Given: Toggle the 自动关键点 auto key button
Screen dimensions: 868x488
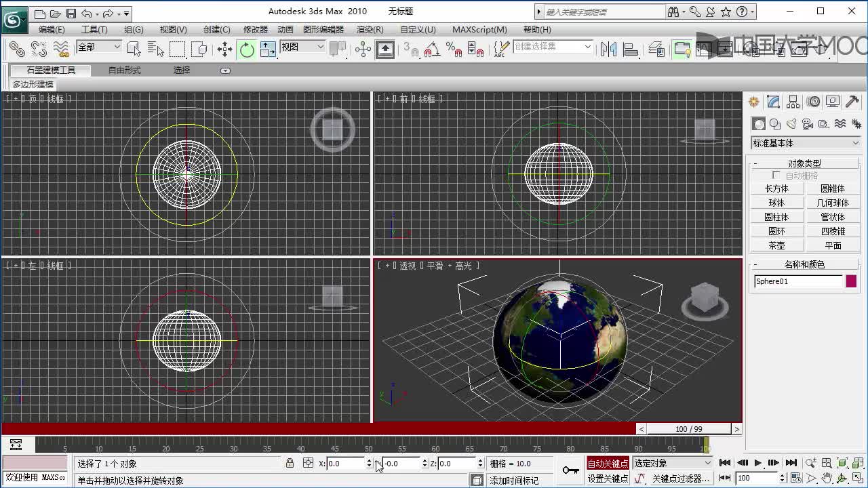Looking at the screenshot, I should point(608,464).
